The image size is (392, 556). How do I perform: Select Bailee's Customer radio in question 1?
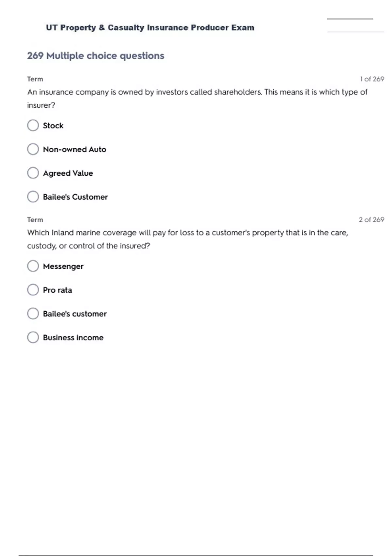point(33,197)
